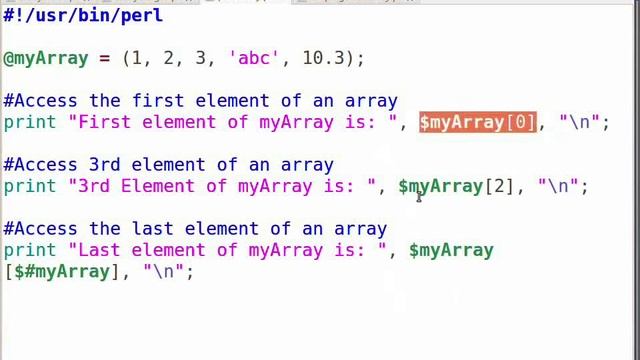The height and width of the screenshot is (360, 640).
Task: Click the $myArray[2] expression
Action: pyautogui.click(x=456, y=186)
